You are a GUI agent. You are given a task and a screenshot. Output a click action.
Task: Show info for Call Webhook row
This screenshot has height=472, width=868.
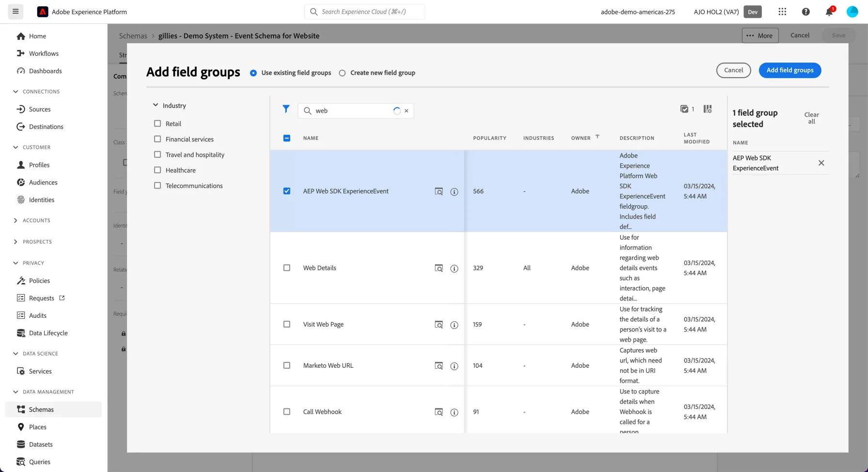point(454,412)
